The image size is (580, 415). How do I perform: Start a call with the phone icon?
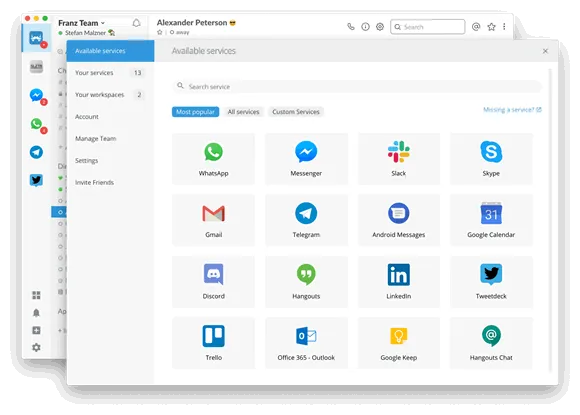[x=351, y=27]
